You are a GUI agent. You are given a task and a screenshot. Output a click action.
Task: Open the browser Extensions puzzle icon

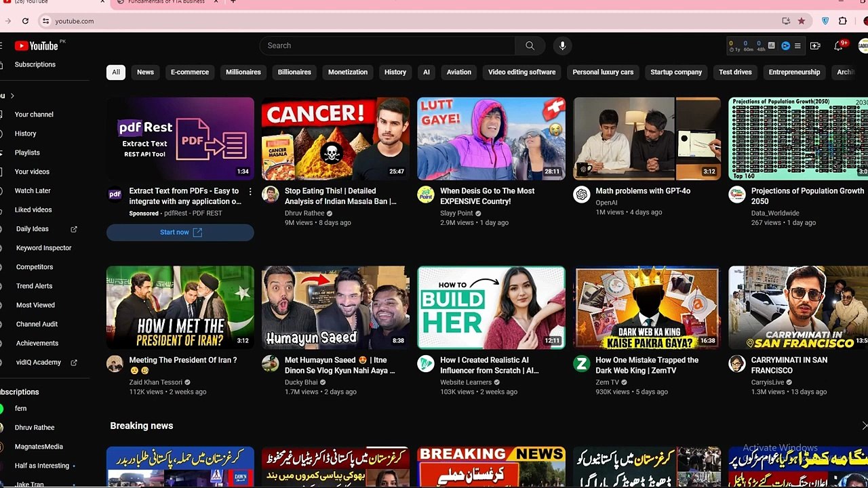tap(843, 21)
